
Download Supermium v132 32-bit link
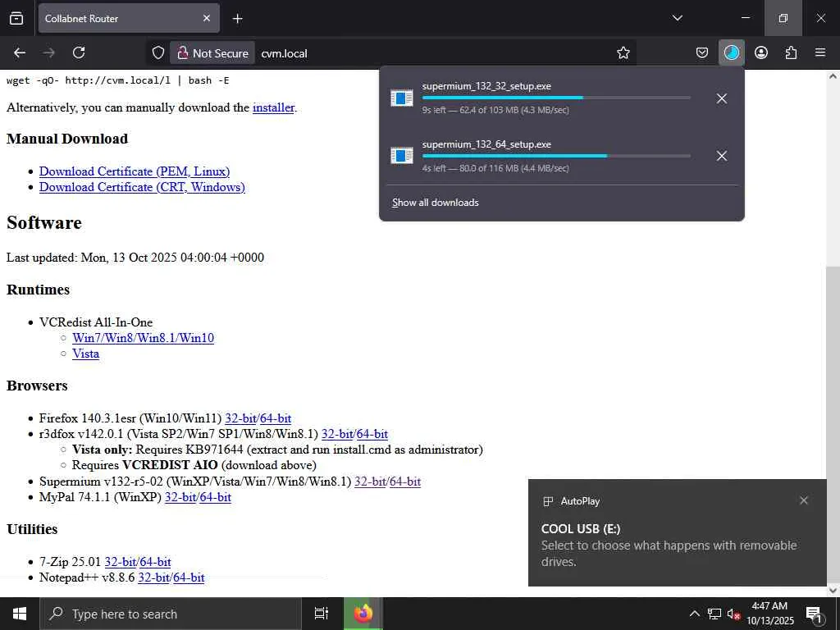[x=370, y=482]
